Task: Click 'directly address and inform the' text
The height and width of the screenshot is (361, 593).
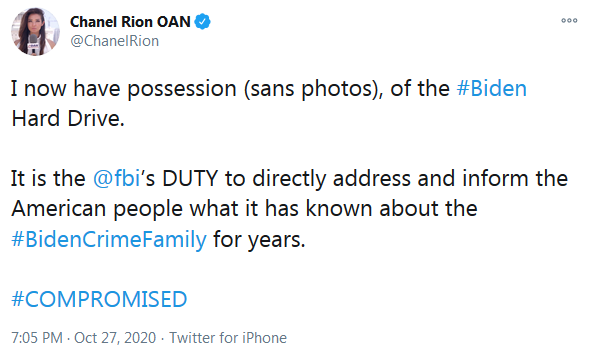Action: (410, 178)
